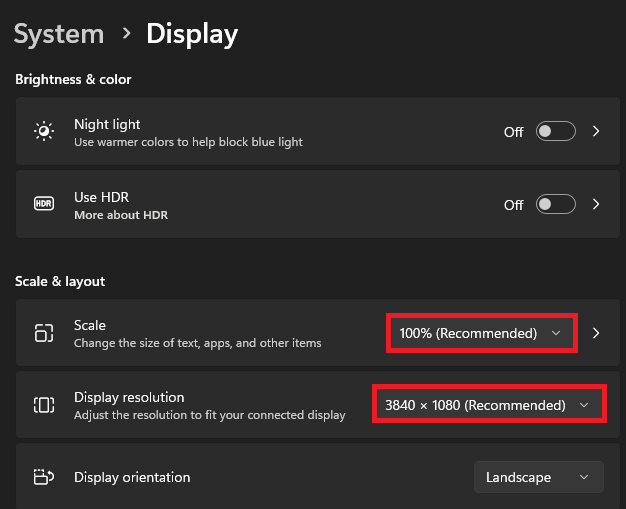Open custom Scale settings chevron arrow
Viewport: 626px width, 509px height.
click(596, 333)
